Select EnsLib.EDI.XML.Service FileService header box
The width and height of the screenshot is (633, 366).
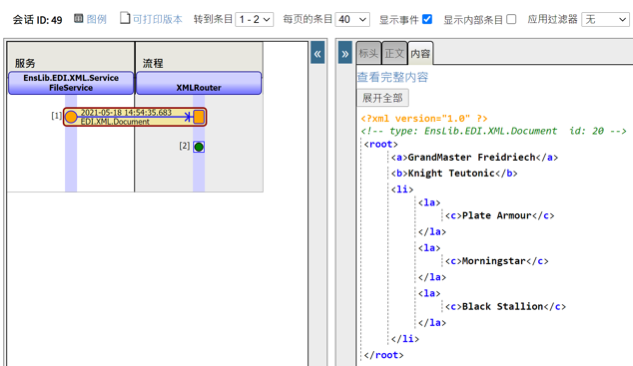pos(71,83)
